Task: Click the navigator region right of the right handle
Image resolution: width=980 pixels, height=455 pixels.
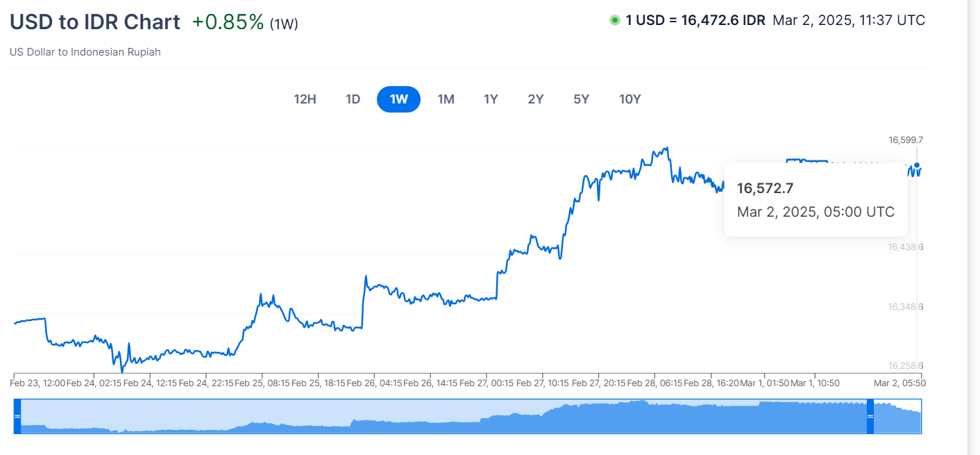Action: click(897, 417)
